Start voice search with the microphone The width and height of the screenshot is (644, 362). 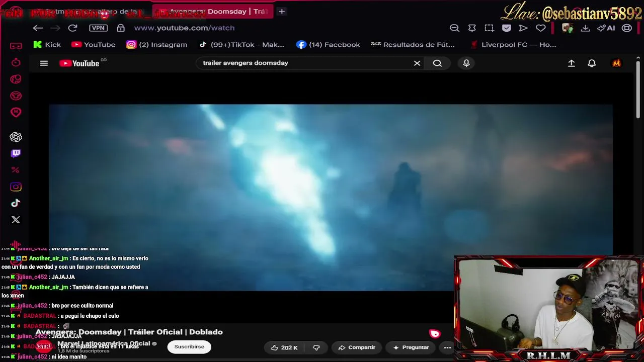(x=466, y=63)
